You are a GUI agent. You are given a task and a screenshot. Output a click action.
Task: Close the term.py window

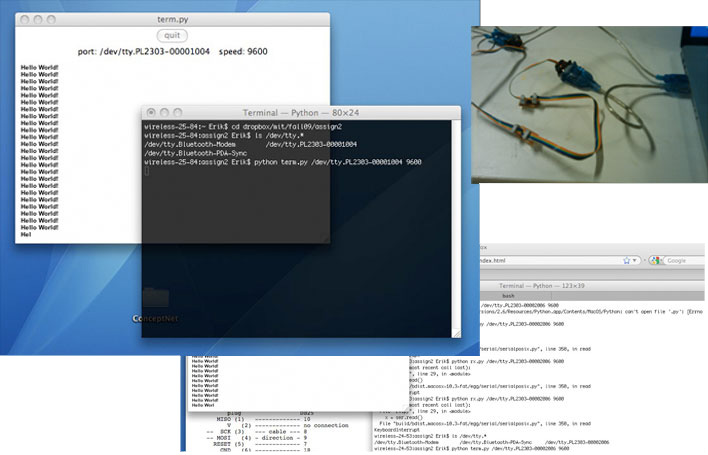pyautogui.click(x=24, y=19)
